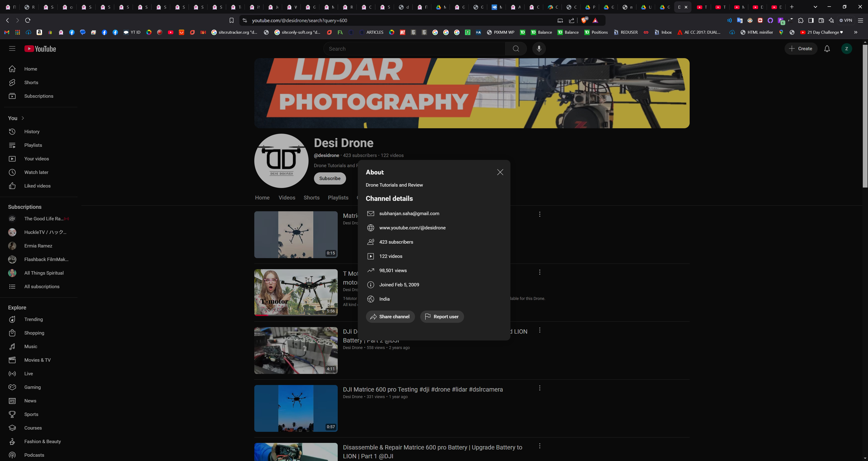The image size is (868, 461).
Task: Open the tab search dropdown arrow
Action: pyautogui.click(x=815, y=7)
